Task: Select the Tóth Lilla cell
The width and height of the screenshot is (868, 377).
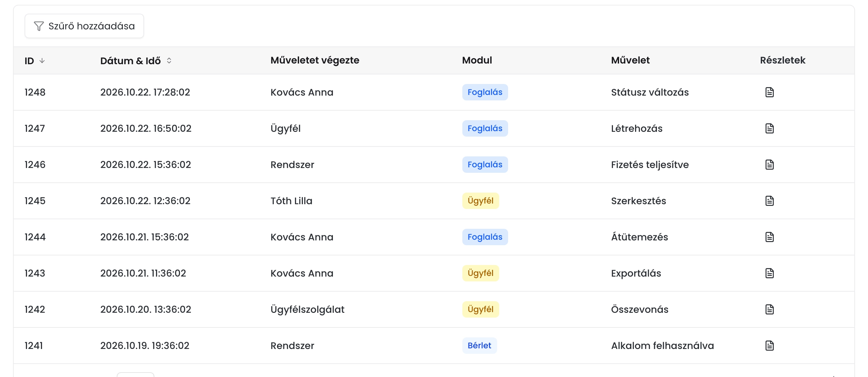Action: [291, 201]
